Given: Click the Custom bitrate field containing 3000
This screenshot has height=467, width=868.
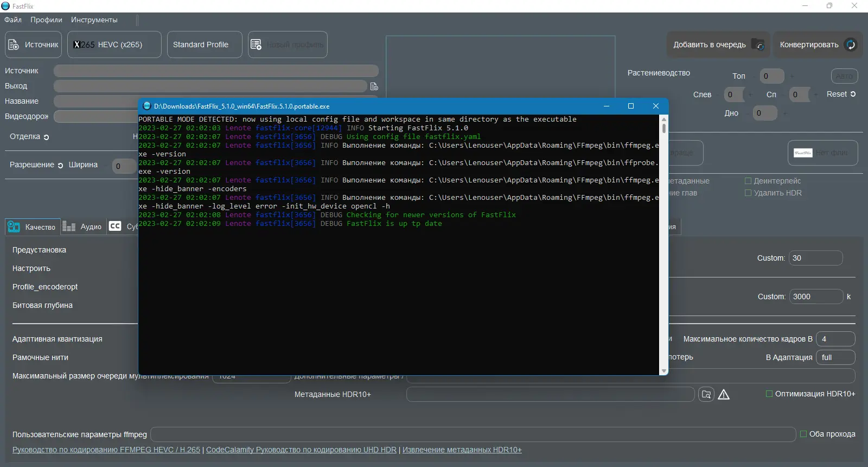Looking at the screenshot, I should pyautogui.click(x=816, y=296).
